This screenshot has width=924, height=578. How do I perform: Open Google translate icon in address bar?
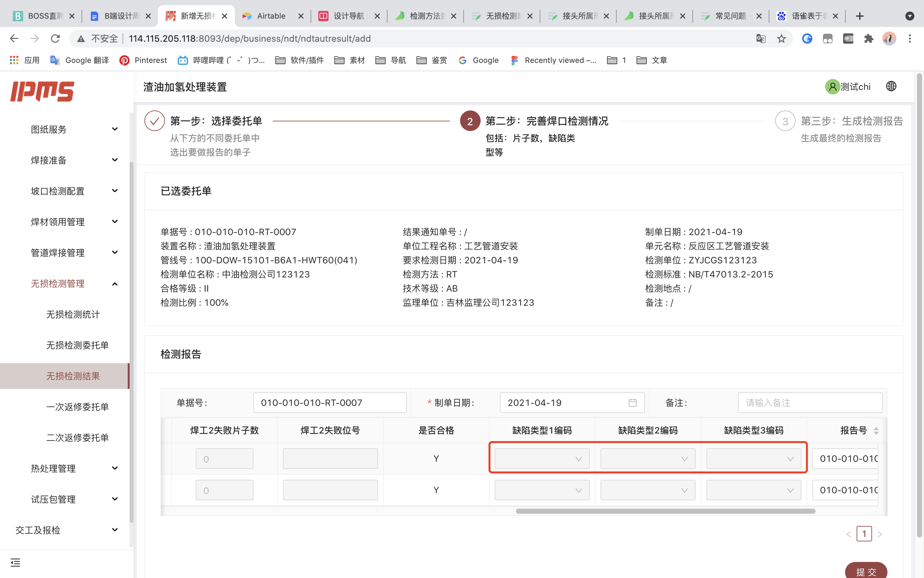(761, 39)
